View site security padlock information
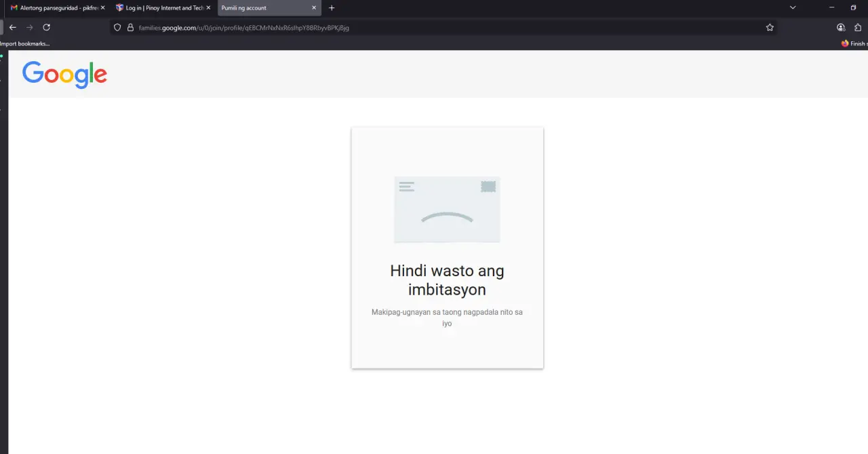Viewport: 868px width, 454px height. (x=130, y=28)
